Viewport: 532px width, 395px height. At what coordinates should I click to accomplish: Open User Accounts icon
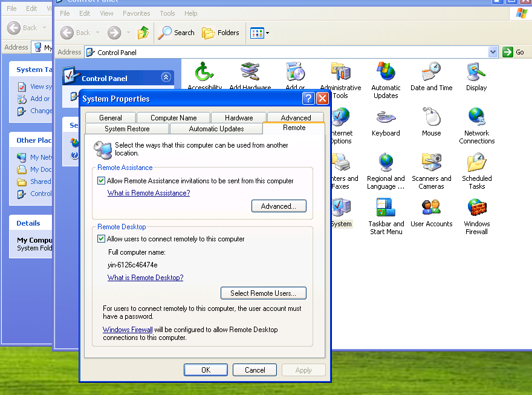[431, 209]
